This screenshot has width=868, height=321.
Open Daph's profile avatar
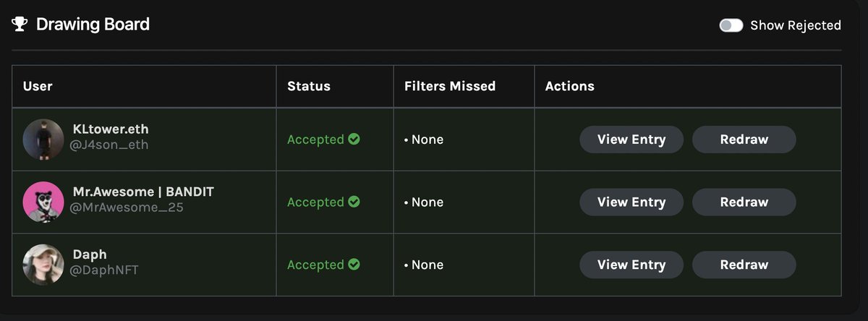(43, 265)
